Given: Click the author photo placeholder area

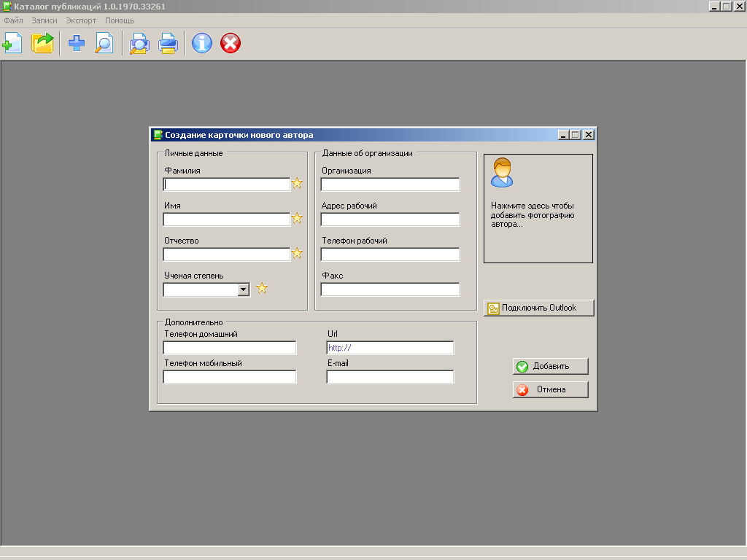Looking at the screenshot, I should [538, 208].
